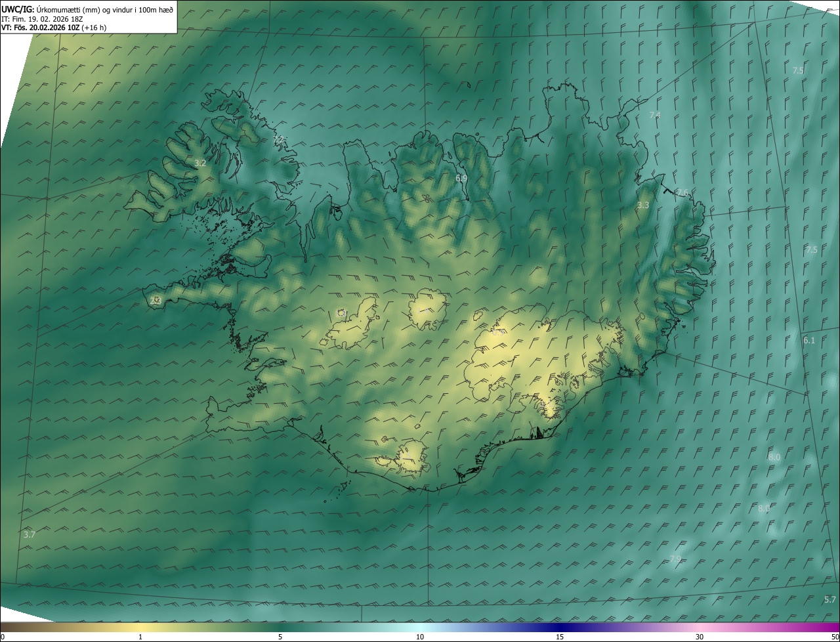Click the 7.6 value label on the map

[x=682, y=192]
